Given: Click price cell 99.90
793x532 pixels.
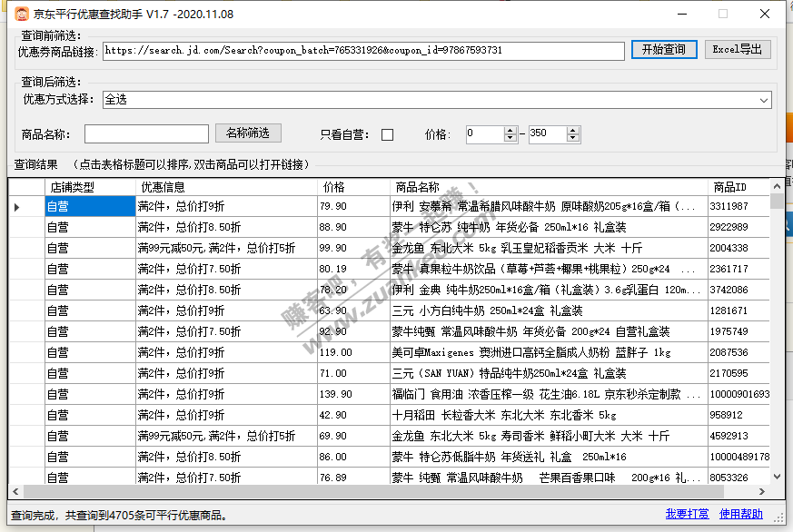Looking at the screenshot, I should tap(353, 248).
